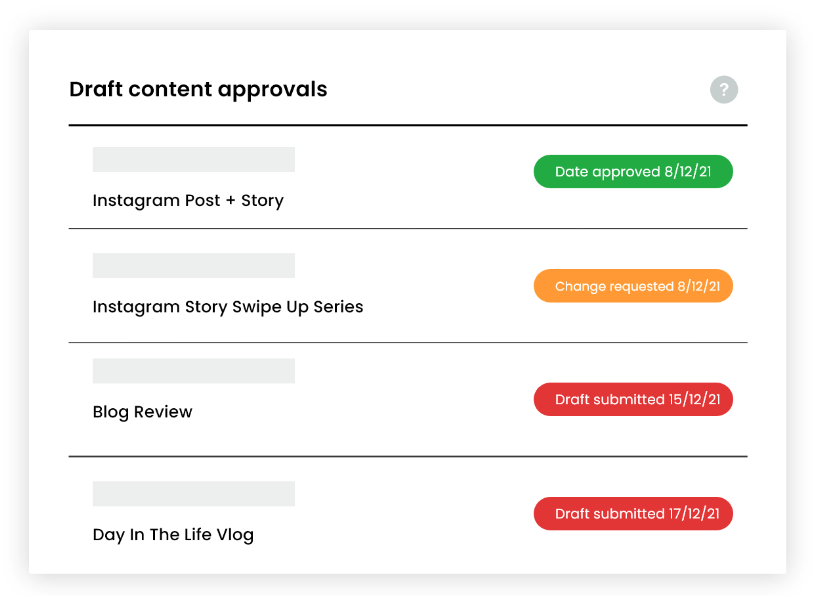Click grey placeholder above Blog Review

point(194,371)
